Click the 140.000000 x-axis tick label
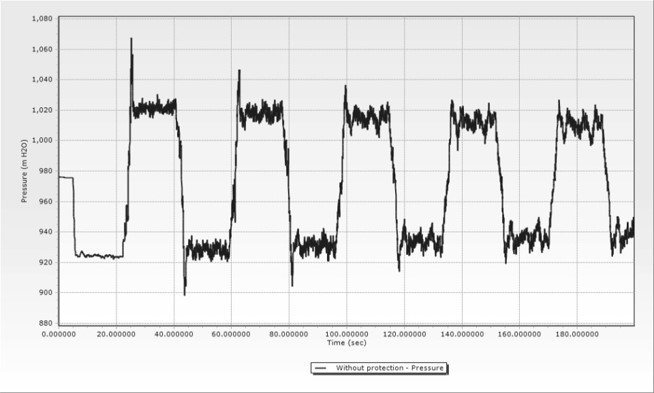The image size is (654, 393). tap(462, 334)
